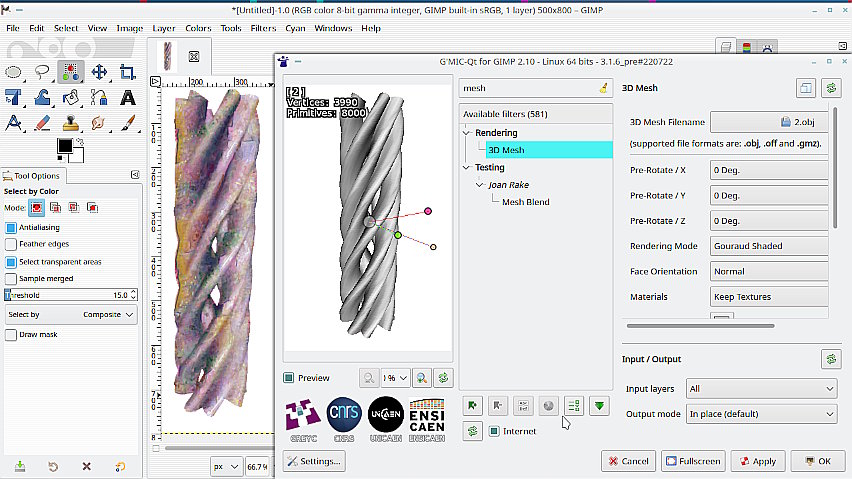Select the Paths tool

[99, 98]
